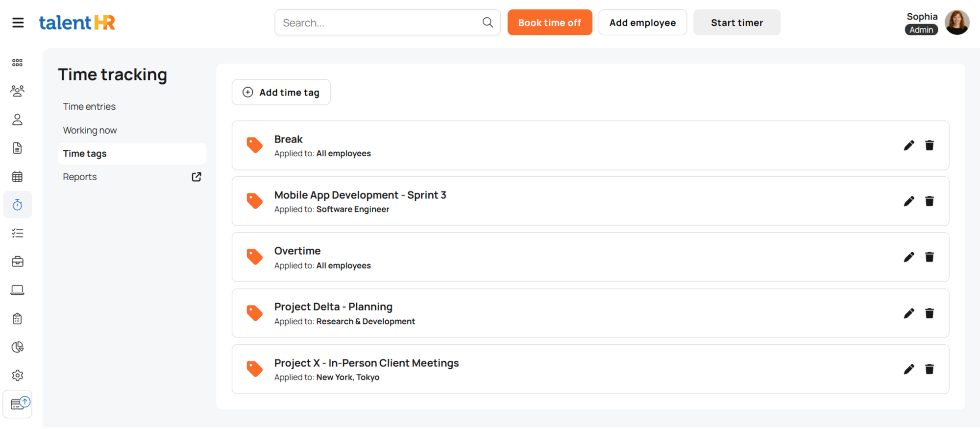Open Time entries section
Screen dimensions: 980x429
(89, 106)
